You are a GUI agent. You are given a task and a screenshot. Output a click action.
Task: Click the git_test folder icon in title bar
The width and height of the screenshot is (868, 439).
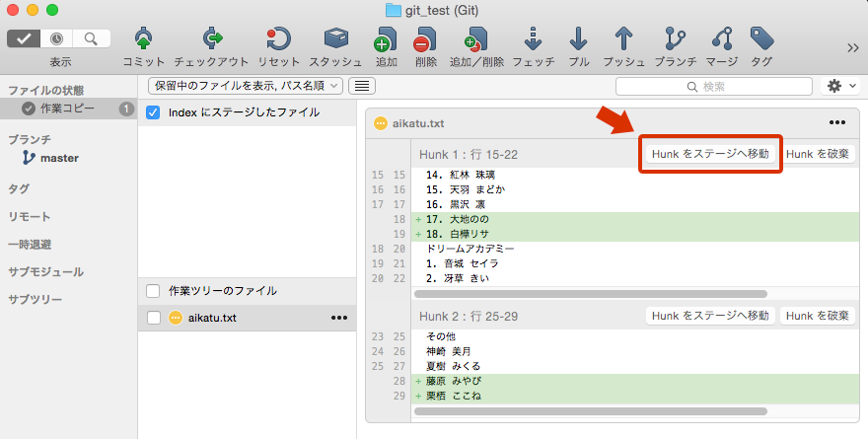point(393,10)
